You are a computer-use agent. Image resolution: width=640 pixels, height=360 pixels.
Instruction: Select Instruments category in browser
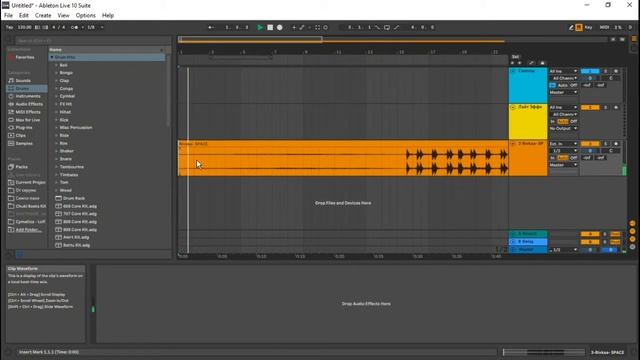coord(28,96)
